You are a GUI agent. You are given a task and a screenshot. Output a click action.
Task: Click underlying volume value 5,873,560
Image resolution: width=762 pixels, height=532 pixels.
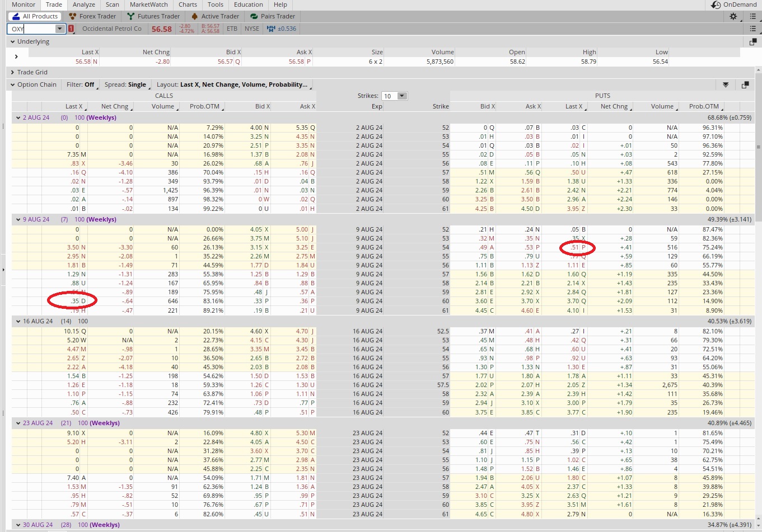[x=440, y=62]
